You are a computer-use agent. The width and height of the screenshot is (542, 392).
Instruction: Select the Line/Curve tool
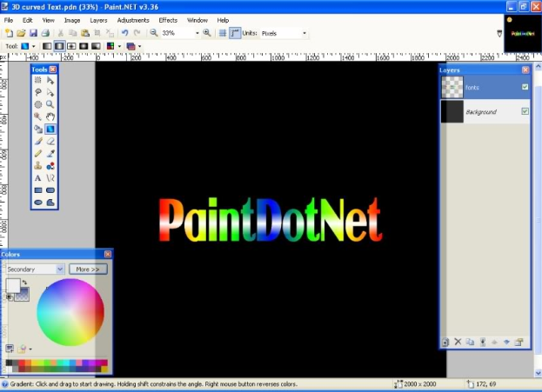(50, 178)
